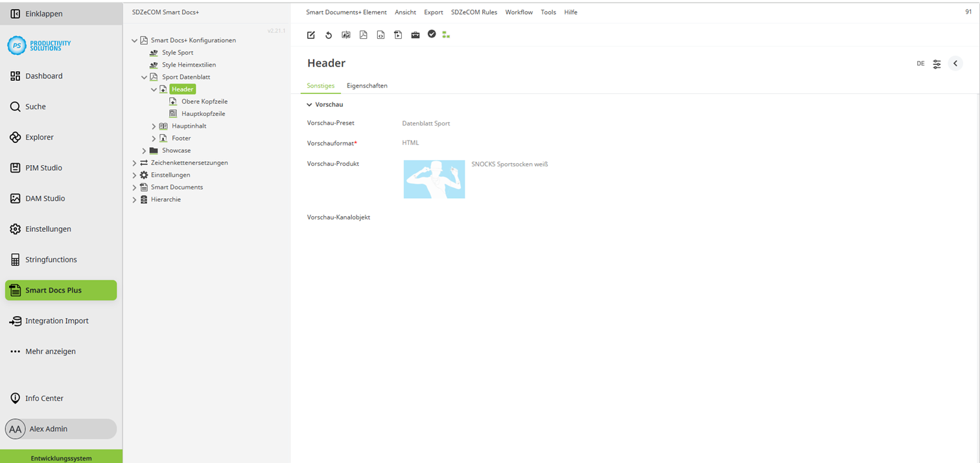This screenshot has width=980, height=463.
Task: Open the filter sliders icon beside DE
Action: (x=937, y=63)
